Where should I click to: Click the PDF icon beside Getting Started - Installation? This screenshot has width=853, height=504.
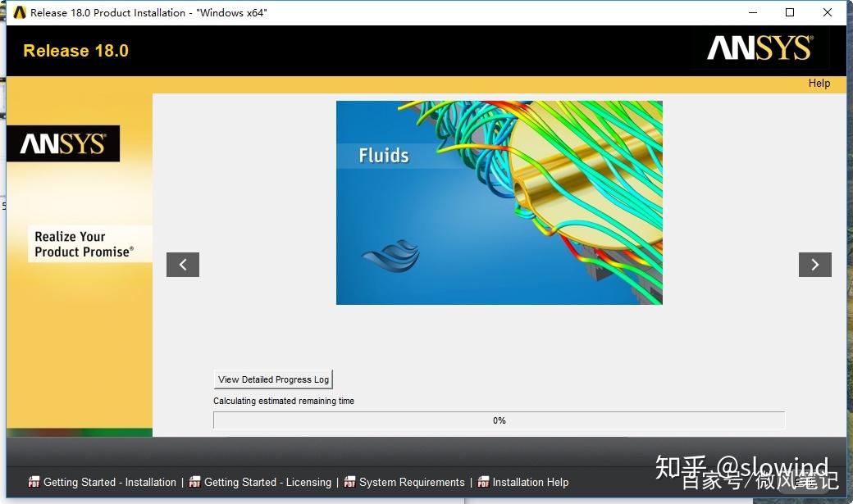pos(34,482)
